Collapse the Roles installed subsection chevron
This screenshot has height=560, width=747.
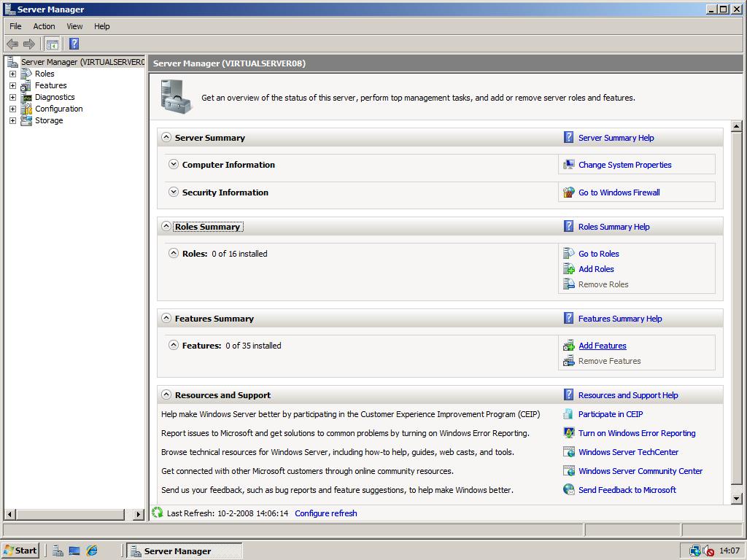tap(174, 253)
